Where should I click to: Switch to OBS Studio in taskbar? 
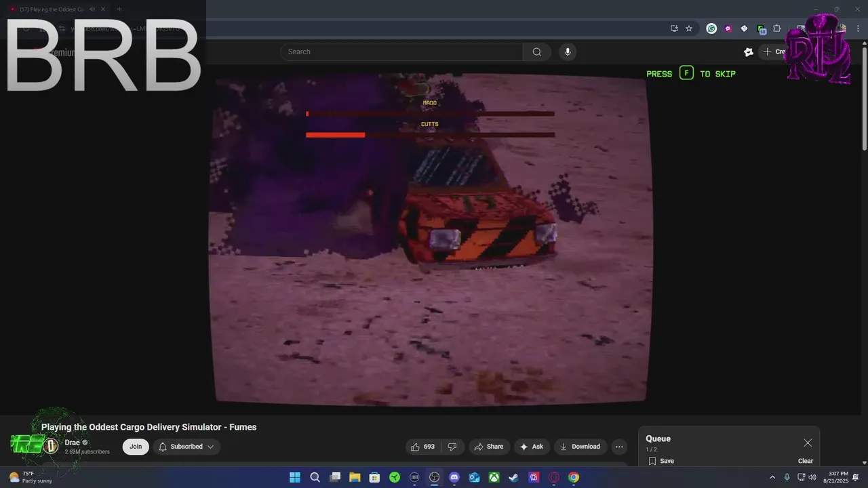click(435, 477)
